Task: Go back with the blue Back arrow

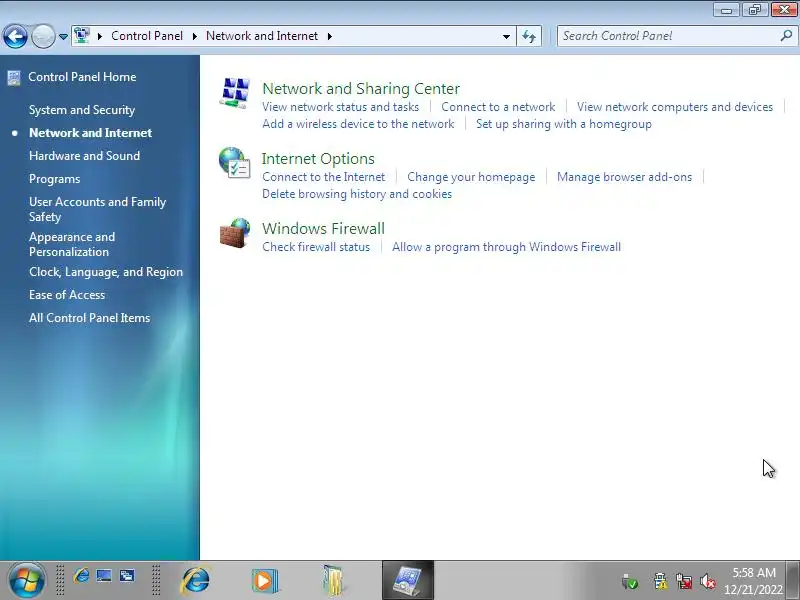Action: (15, 36)
